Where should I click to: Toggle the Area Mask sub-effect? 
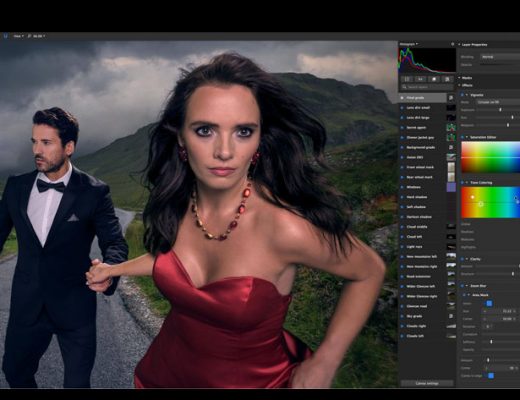464,295
